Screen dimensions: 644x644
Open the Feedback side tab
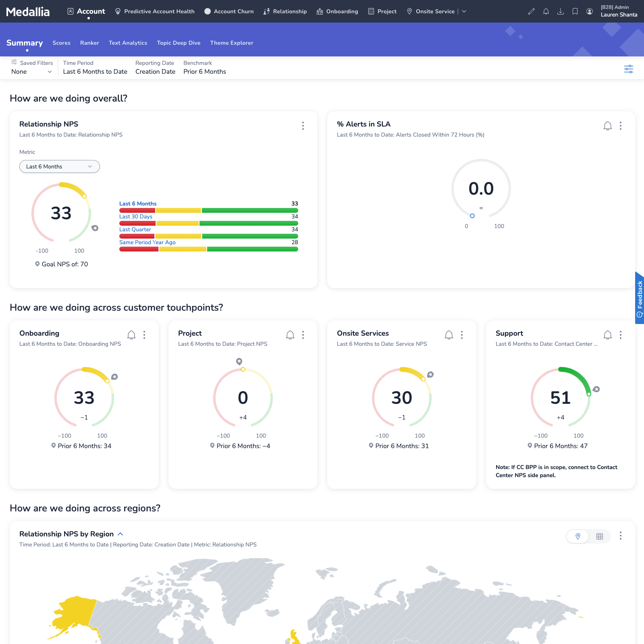tap(640, 297)
